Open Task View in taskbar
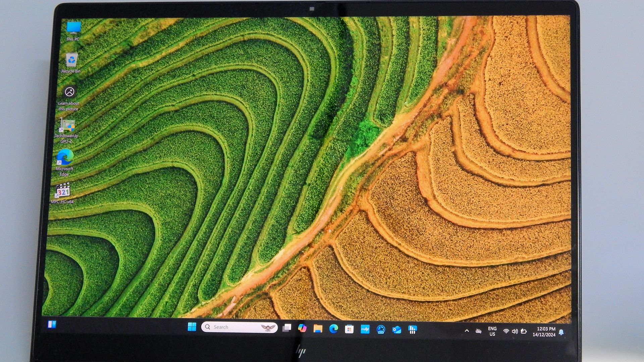 [x=287, y=328]
